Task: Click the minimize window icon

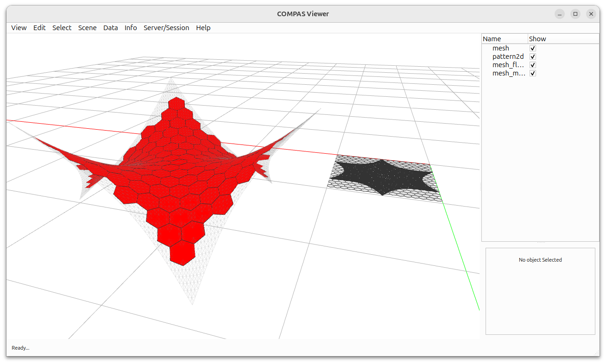Action: coord(560,14)
